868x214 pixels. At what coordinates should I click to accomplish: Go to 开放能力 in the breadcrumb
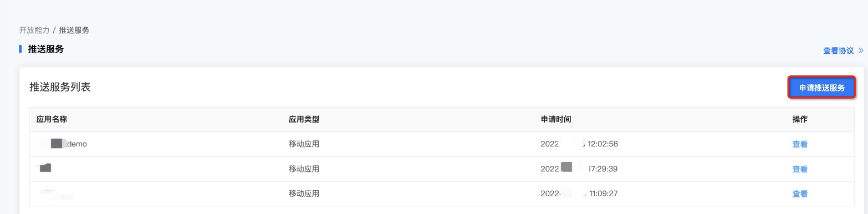34,30
